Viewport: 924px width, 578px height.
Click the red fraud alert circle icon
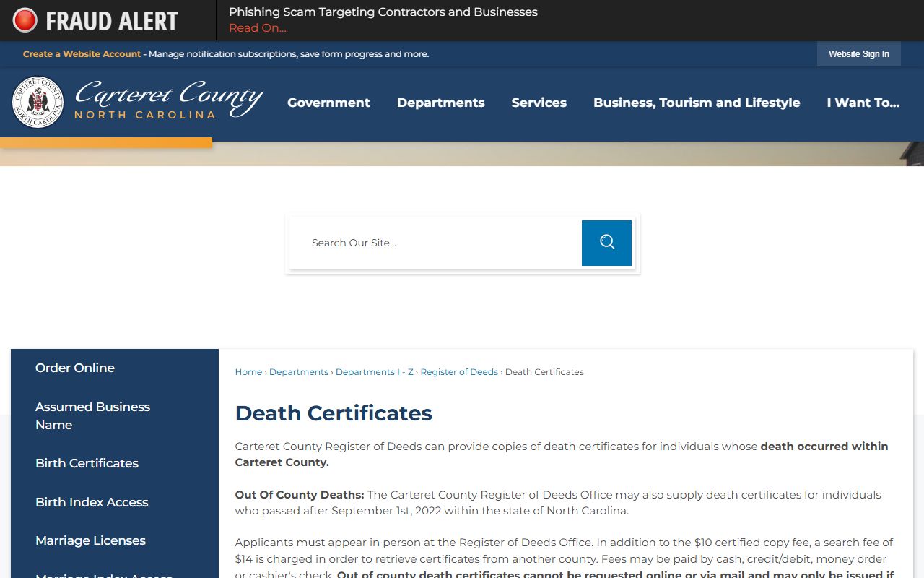25,20
